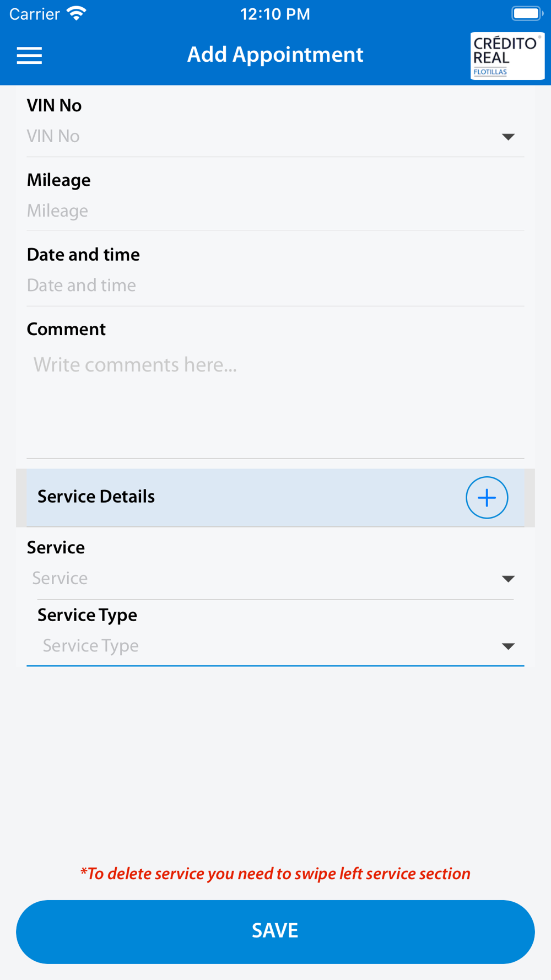Open the Service dropdown arrow
The height and width of the screenshot is (980, 551).
coord(508,579)
